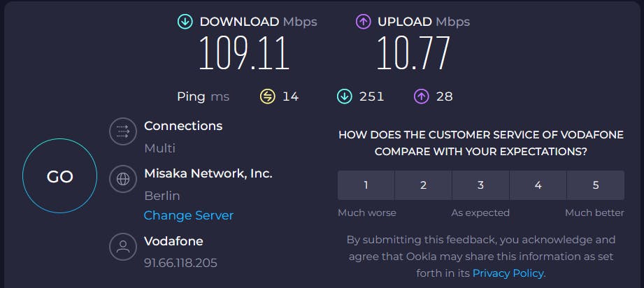The height and width of the screenshot is (288, 644).
Task: Open the Change Server link
Action: point(189,215)
